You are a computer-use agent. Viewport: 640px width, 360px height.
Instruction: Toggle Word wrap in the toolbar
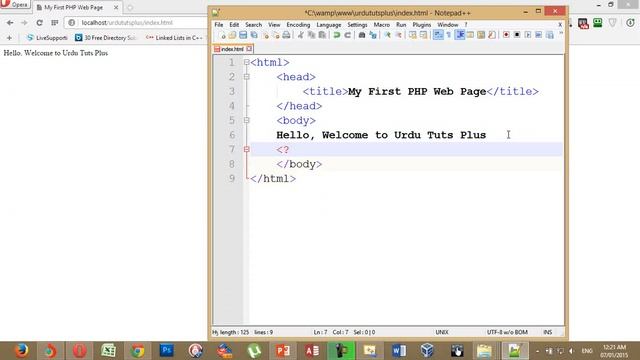(x=438, y=35)
